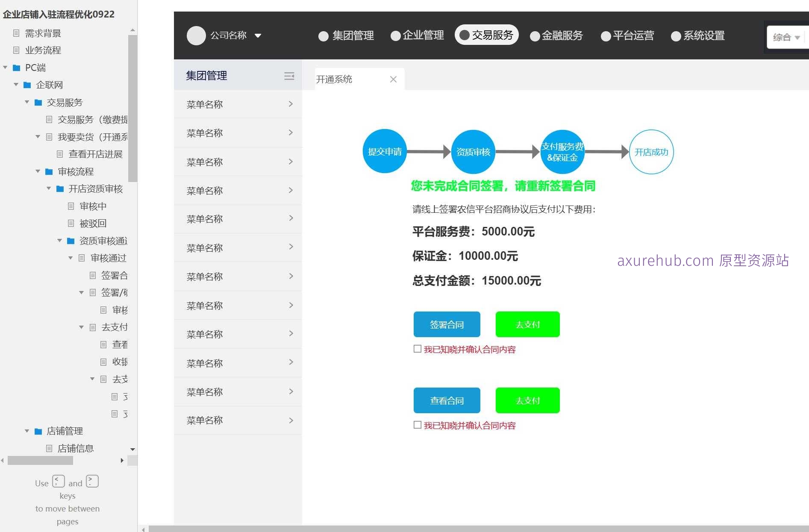Click 去支付 button beside 查看合同
Screen dimensions: 809x532
point(528,400)
